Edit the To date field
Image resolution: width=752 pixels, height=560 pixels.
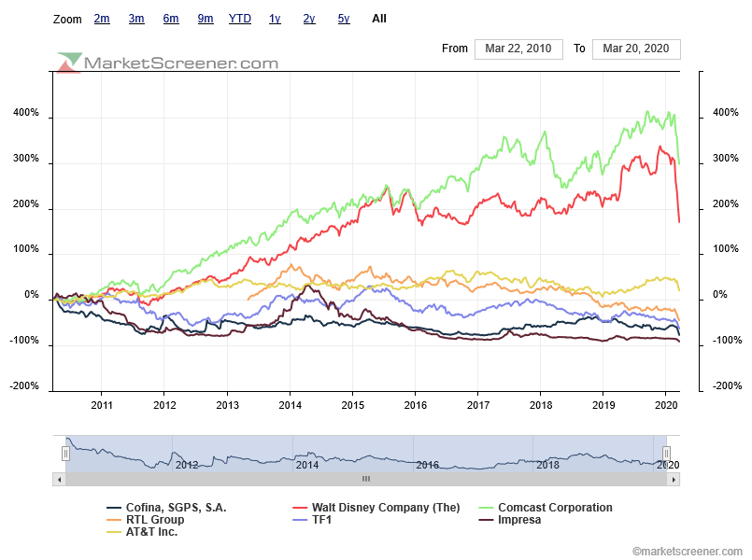pos(636,49)
